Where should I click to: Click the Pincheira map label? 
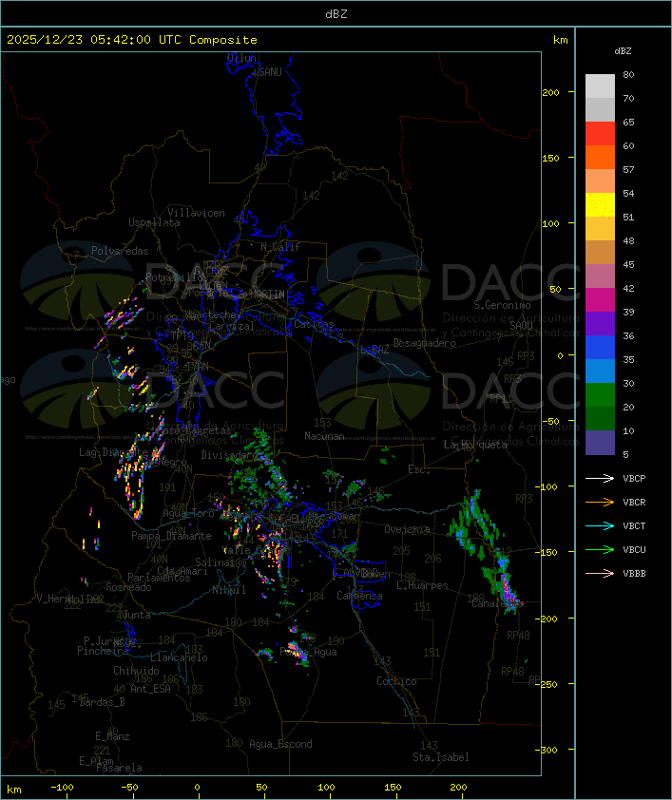tap(103, 651)
